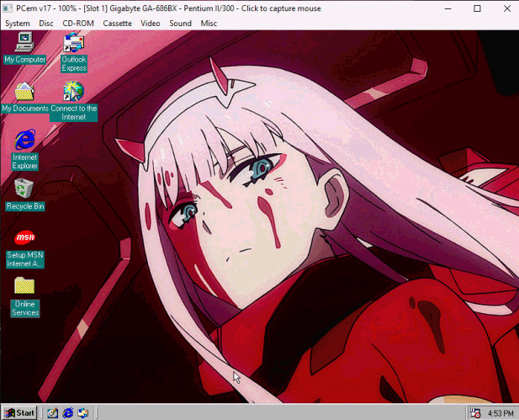Click the 4:53 PM taskbar clock

(500, 413)
